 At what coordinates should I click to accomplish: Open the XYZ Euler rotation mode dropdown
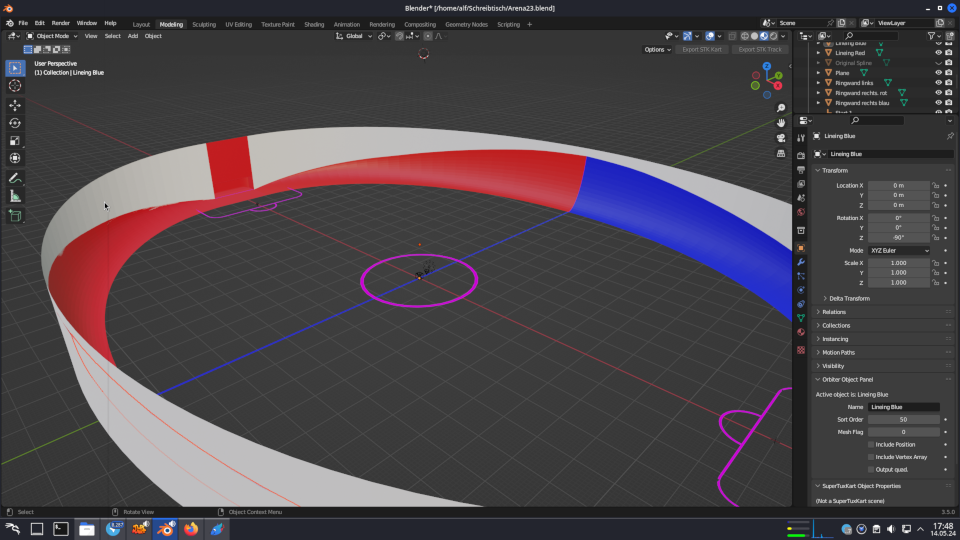(x=899, y=250)
